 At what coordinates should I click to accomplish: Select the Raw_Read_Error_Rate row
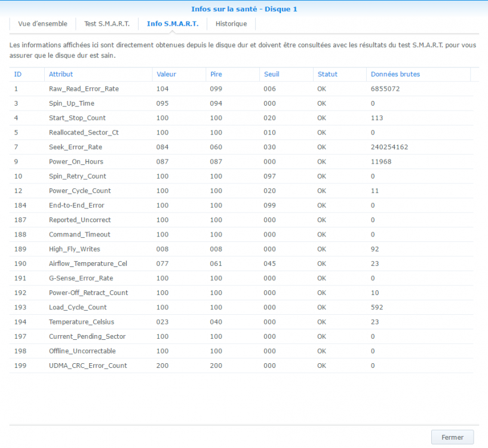coord(84,89)
